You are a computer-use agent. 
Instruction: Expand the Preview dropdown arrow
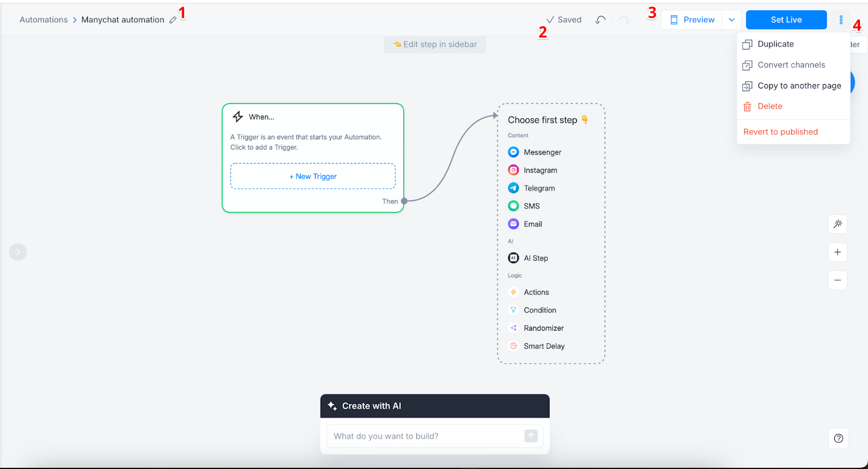(731, 20)
